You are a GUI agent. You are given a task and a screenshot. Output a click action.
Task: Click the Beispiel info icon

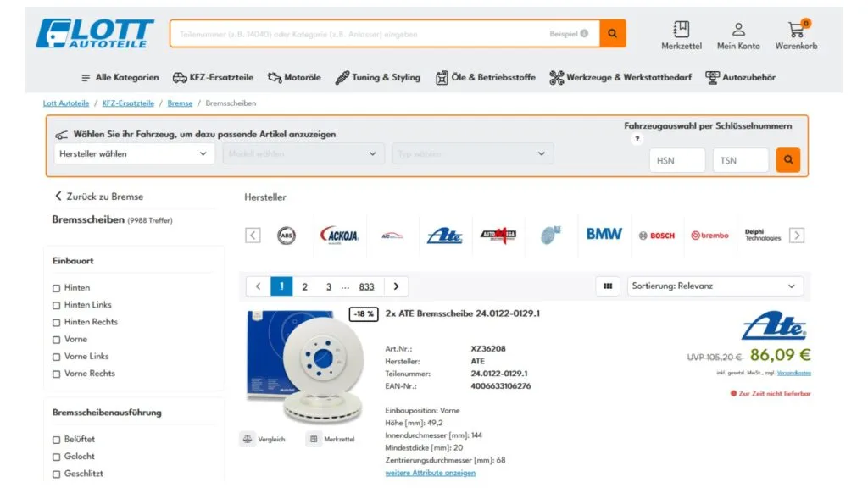tap(585, 34)
